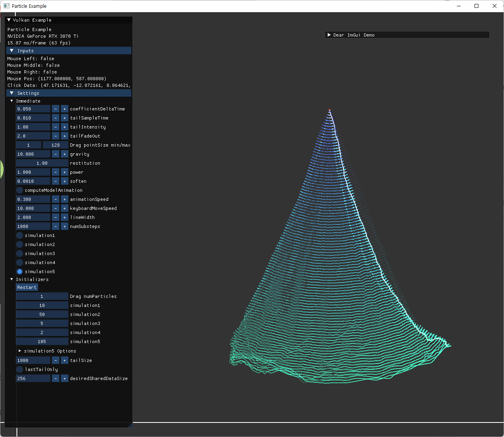
Task: Collapse the Settings section header
Action: click(69, 93)
